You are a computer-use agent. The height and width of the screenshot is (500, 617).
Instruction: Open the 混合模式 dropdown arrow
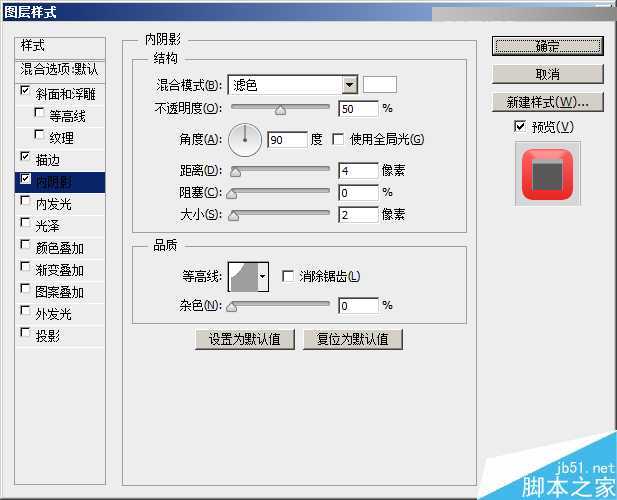[x=349, y=85]
